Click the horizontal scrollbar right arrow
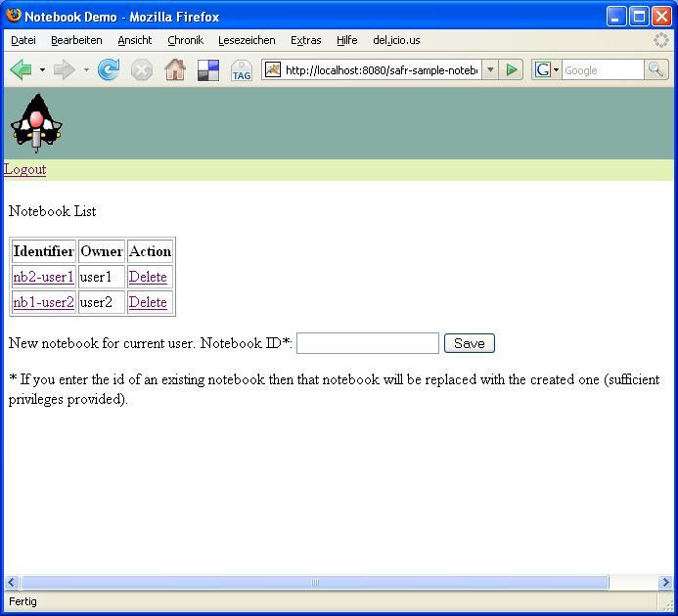This screenshot has width=678, height=616. tap(665, 583)
